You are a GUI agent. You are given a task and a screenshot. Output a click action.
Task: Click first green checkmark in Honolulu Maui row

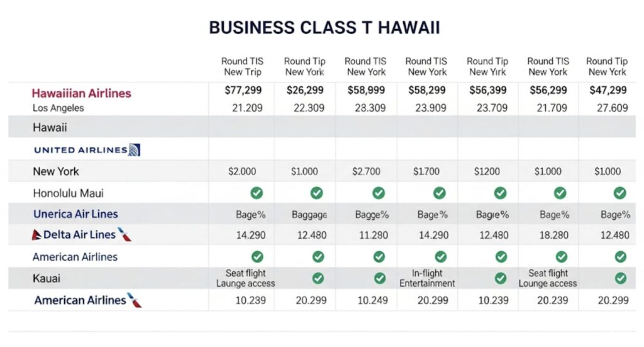(x=257, y=193)
